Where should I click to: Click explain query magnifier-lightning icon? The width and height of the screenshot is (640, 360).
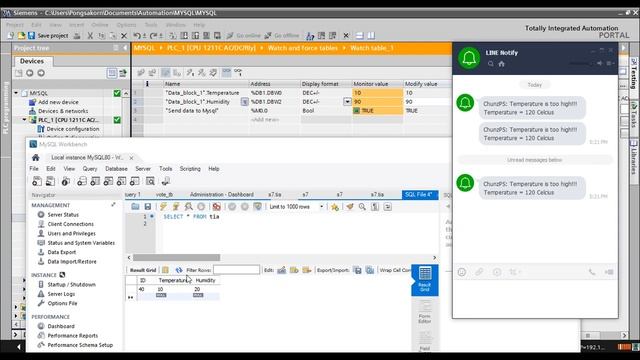188,207
